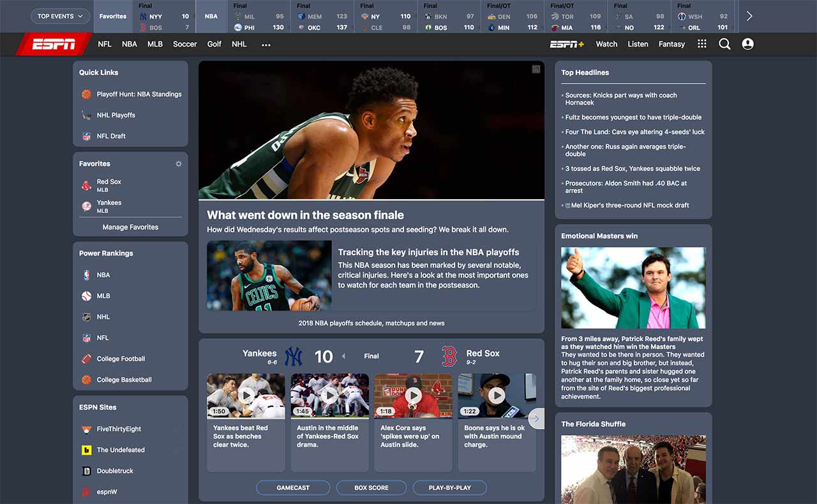
Task: Click the espnW icon
Action: [x=86, y=493]
